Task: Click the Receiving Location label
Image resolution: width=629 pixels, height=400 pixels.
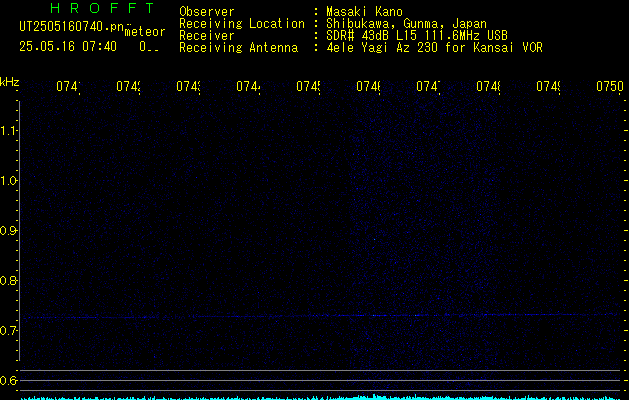Action: coord(242,24)
